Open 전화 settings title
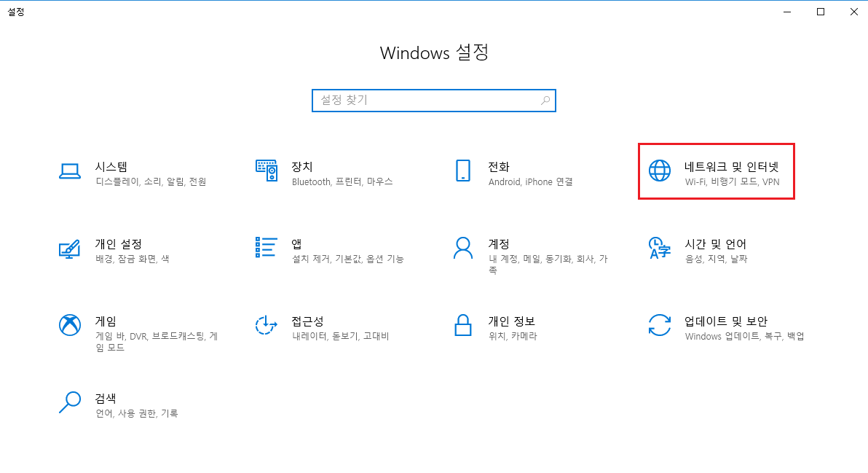The height and width of the screenshot is (473, 868). coord(499,167)
